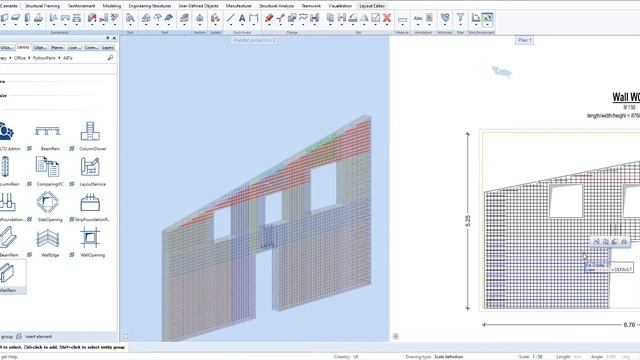The width and height of the screenshot is (640, 360).
Task: Click the Insert element button
Action: click(x=34, y=336)
